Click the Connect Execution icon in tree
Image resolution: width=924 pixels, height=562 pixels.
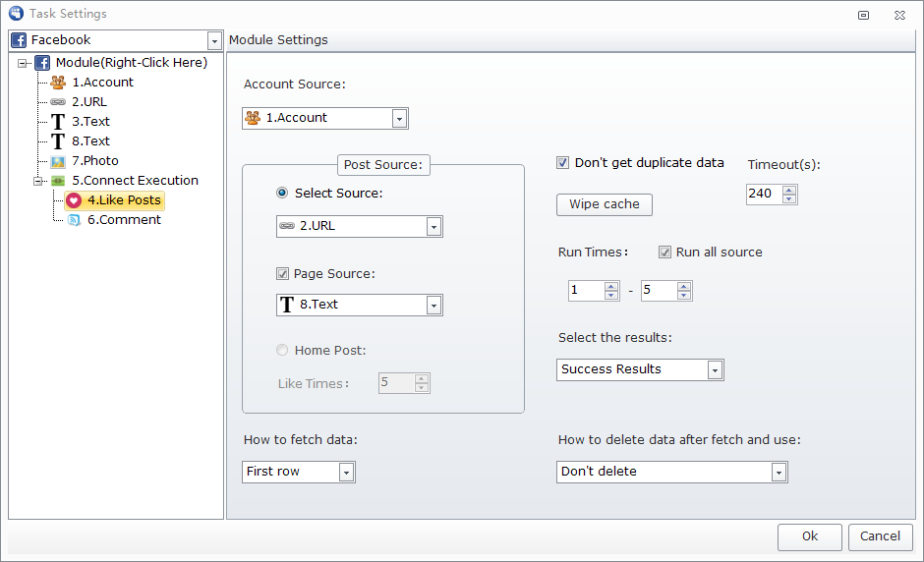tap(58, 181)
